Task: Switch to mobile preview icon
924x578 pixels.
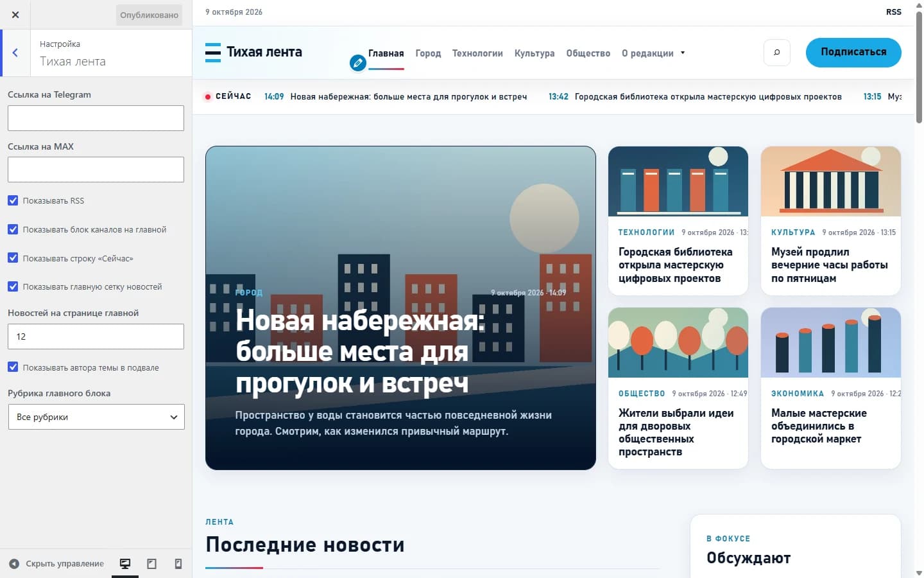Action: [178, 564]
